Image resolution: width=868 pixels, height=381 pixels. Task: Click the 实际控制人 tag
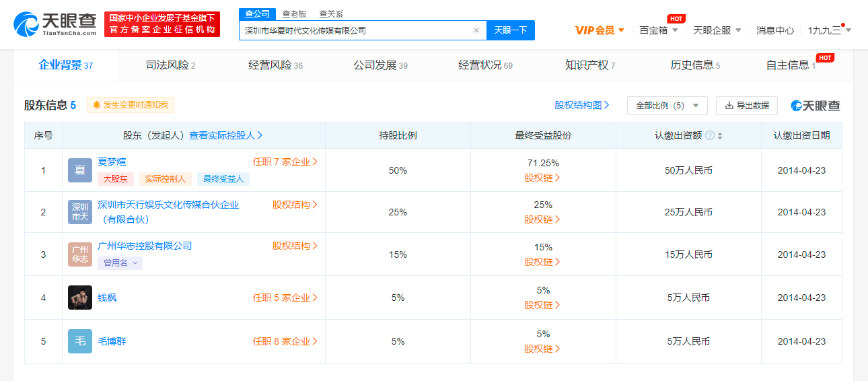click(x=166, y=179)
